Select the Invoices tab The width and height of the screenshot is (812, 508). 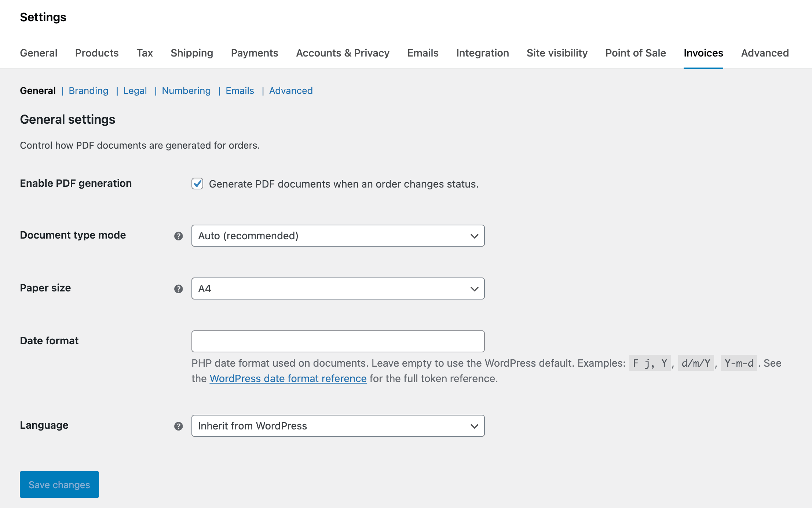[703, 53]
